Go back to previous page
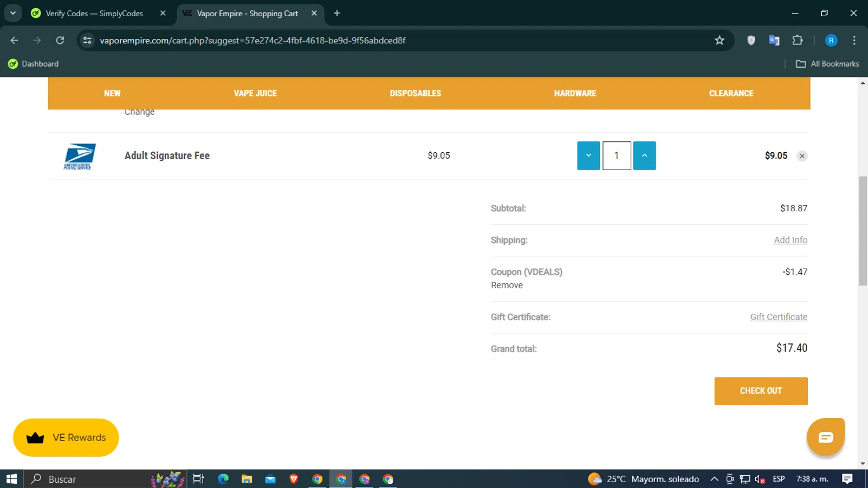Viewport: 868px width, 488px height. [14, 41]
